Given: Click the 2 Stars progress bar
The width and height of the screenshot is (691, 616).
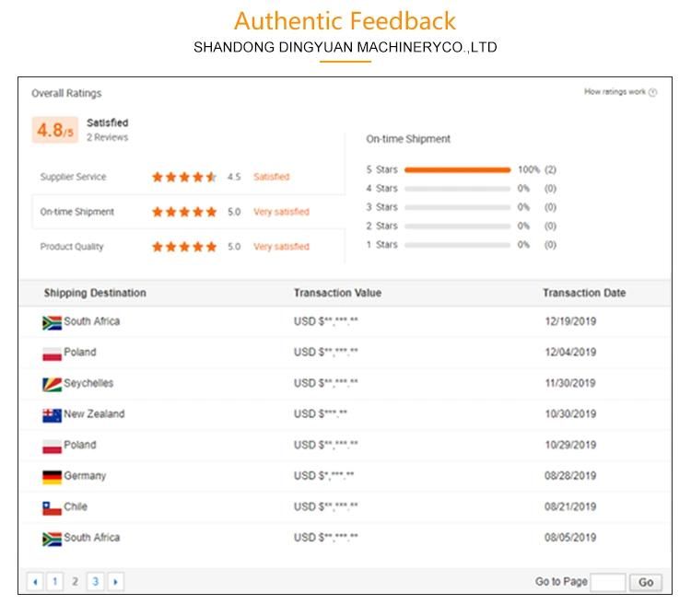Looking at the screenshot, I should (457, 227).
